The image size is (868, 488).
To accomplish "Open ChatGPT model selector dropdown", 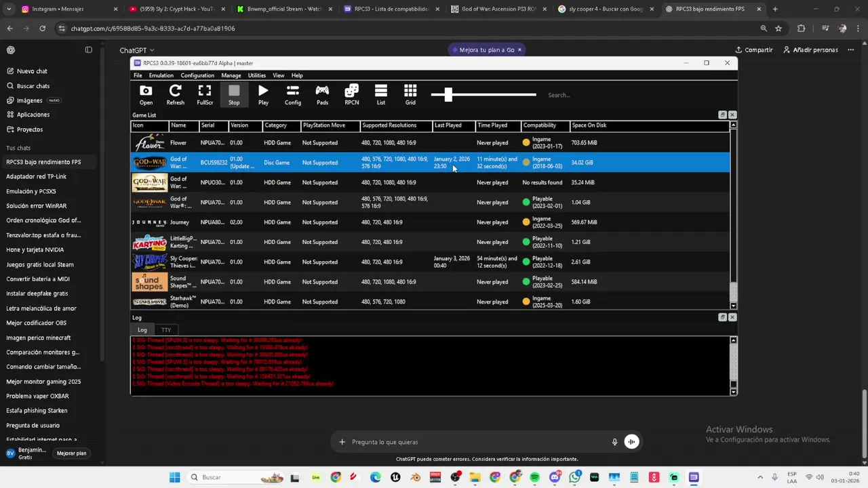I will [x=137, y=50].
